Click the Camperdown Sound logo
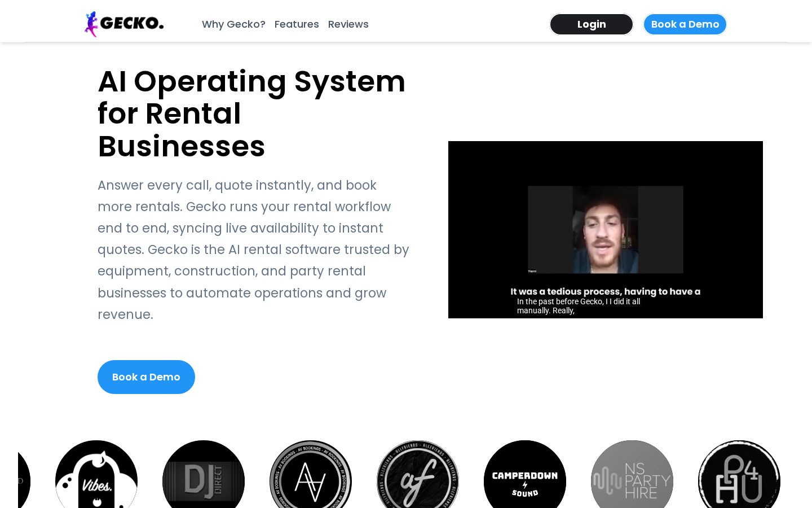The height and width of the screenshot is (508, 812). 525,475
